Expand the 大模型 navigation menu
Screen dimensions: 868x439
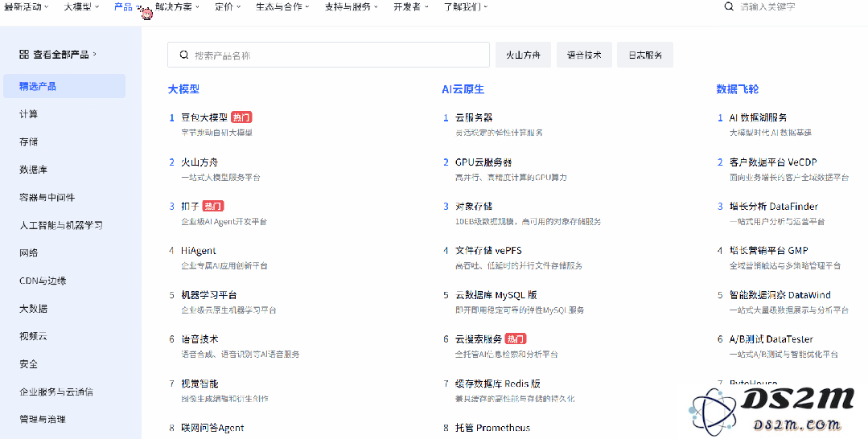[81, 7]
